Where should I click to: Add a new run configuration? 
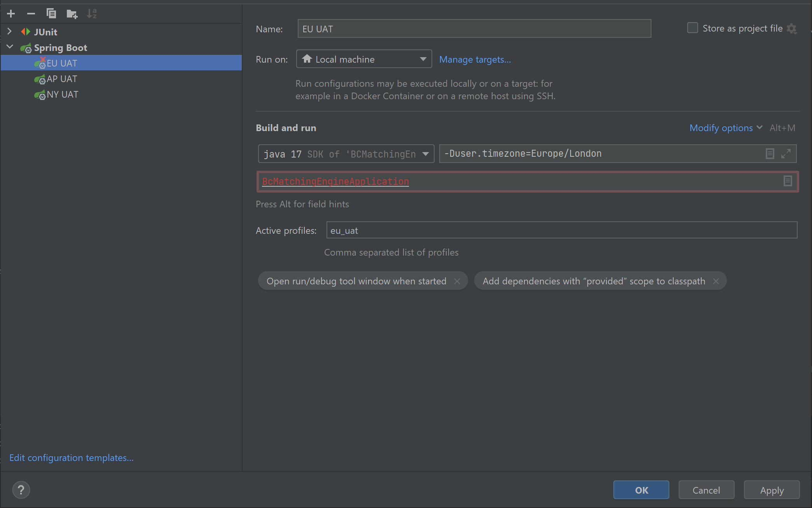coord(11,13)
